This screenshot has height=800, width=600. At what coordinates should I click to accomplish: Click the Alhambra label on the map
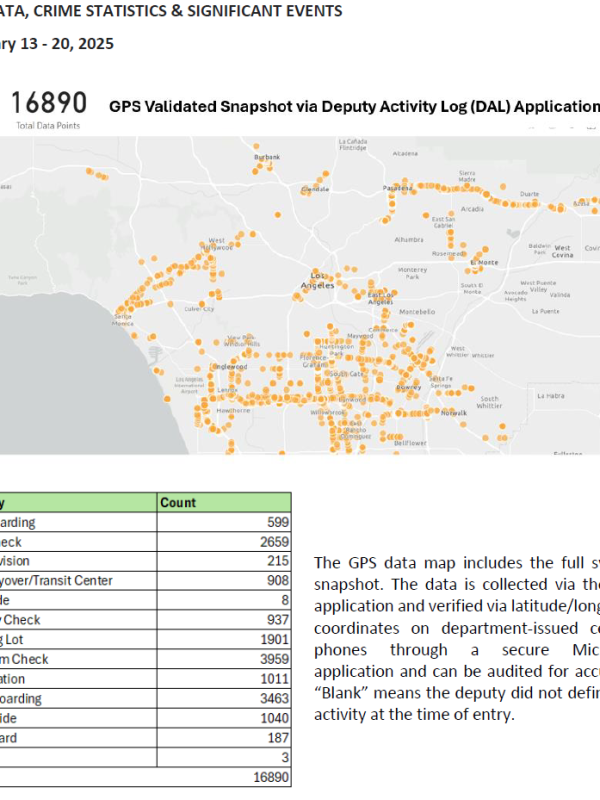409,240
